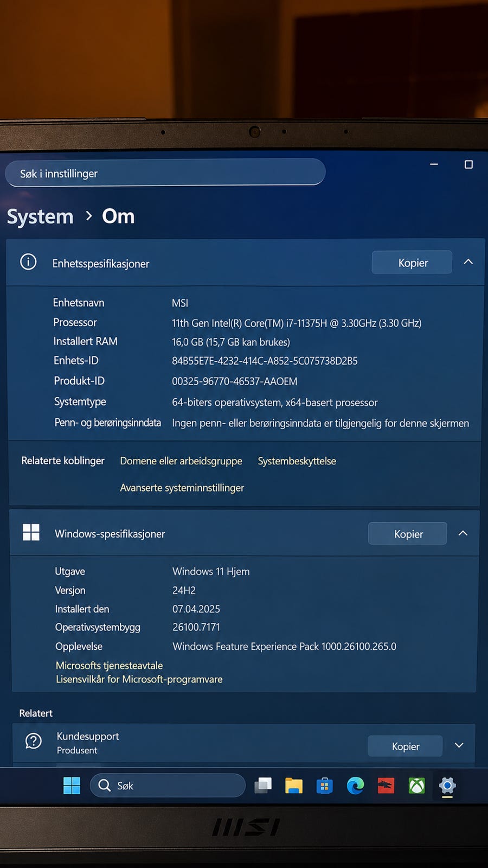Select the OS build value 26100.7171
Viewport: 488px width, 868px height.
coord(196,627)
